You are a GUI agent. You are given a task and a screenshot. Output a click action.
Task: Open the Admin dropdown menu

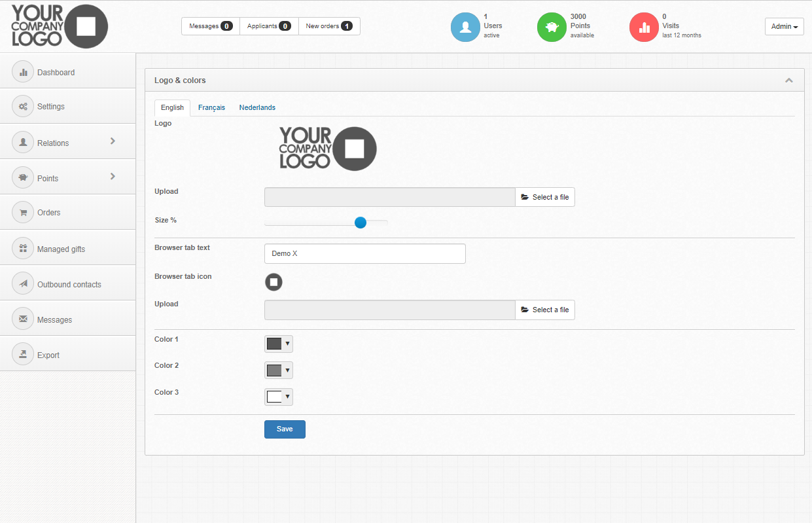pos(784,27)
